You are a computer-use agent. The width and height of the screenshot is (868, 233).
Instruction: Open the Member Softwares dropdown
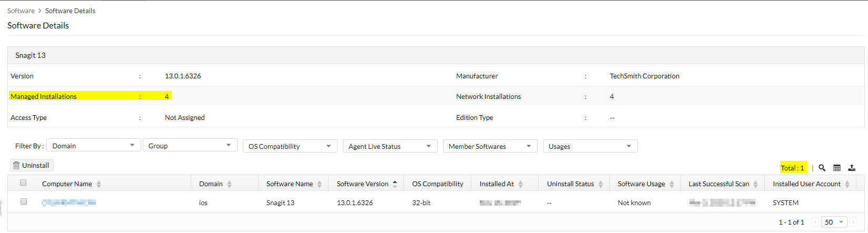tap(490, 146)
